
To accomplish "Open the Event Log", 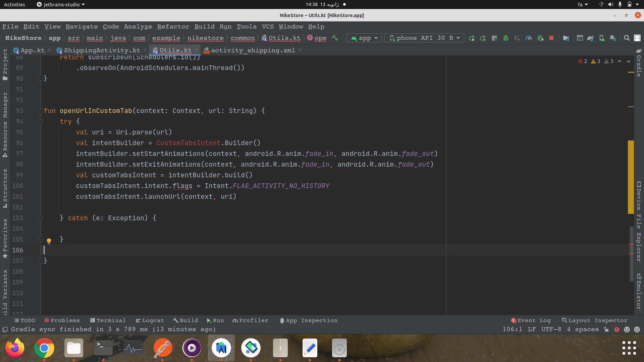I will [531, 320].
